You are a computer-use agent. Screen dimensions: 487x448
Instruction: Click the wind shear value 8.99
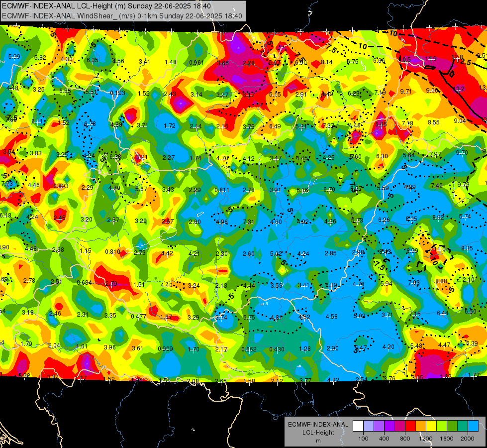click(412, 250)
